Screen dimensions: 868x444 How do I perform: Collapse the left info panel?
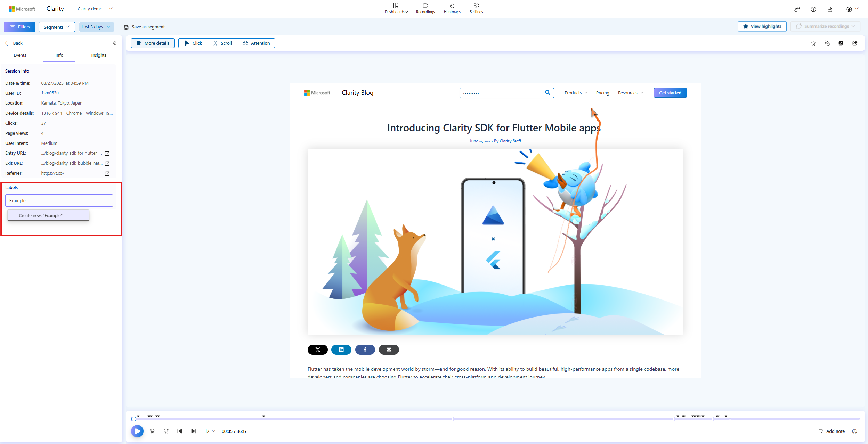[x=115, y=43]
